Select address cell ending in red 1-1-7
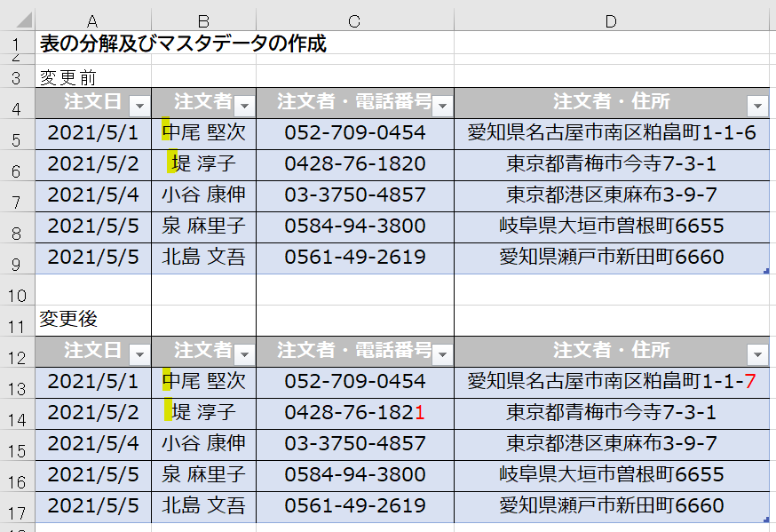This screenshot has width=776, height=532. [x=611, y=382]
